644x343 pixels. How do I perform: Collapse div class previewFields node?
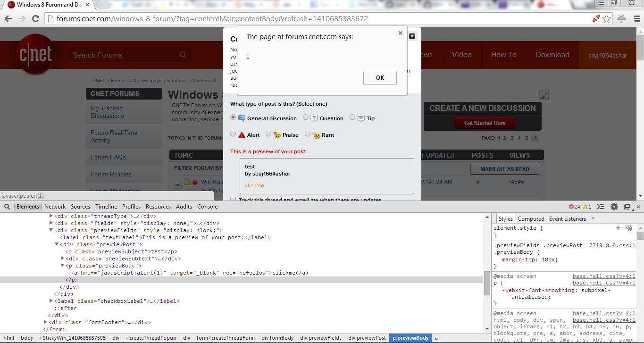coord(51,230)
